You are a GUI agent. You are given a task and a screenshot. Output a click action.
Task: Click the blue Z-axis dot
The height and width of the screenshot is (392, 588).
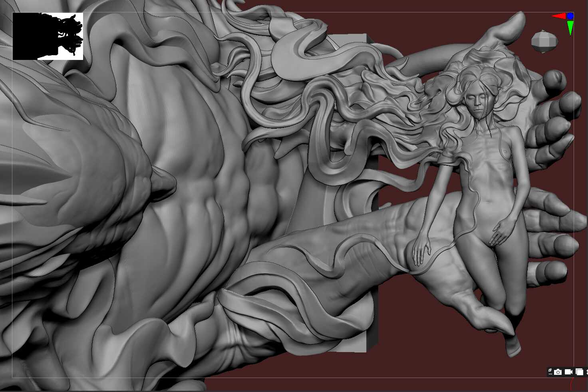pyautogui.click(x=570, y=16)
